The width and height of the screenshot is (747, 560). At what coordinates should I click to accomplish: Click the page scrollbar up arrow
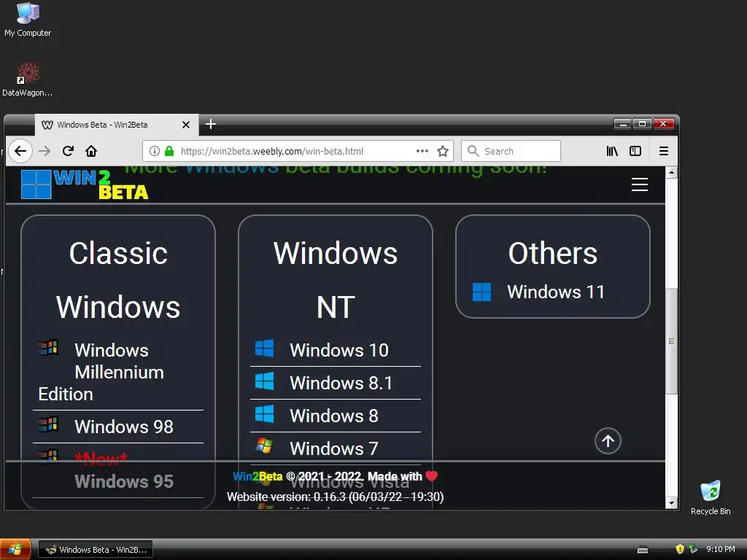pyautogui.click(x=671, y=172)
